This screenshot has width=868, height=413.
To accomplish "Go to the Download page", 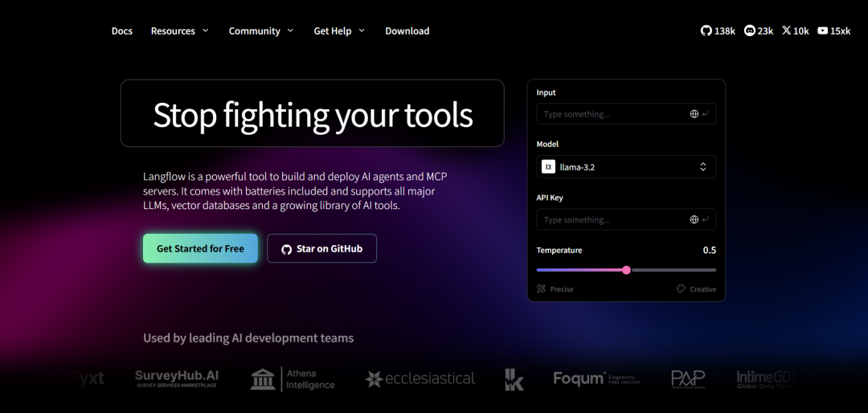I will [x=407, y=31].
